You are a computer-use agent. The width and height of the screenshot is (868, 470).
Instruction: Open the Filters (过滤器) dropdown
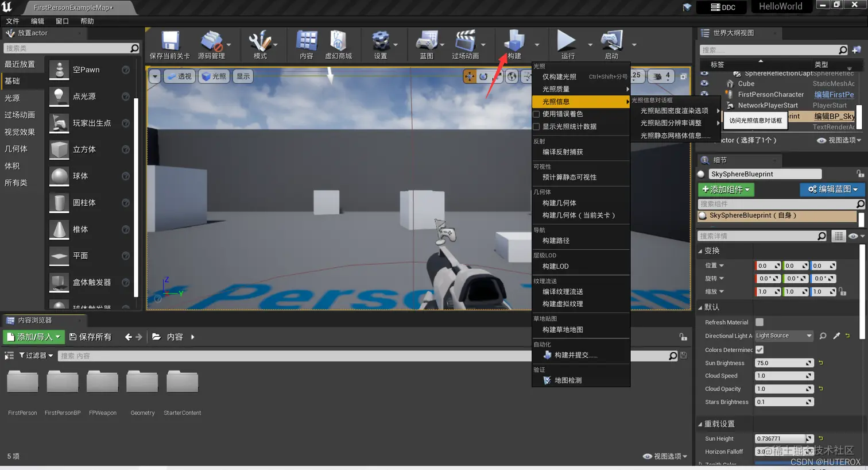tap(36, 356)
